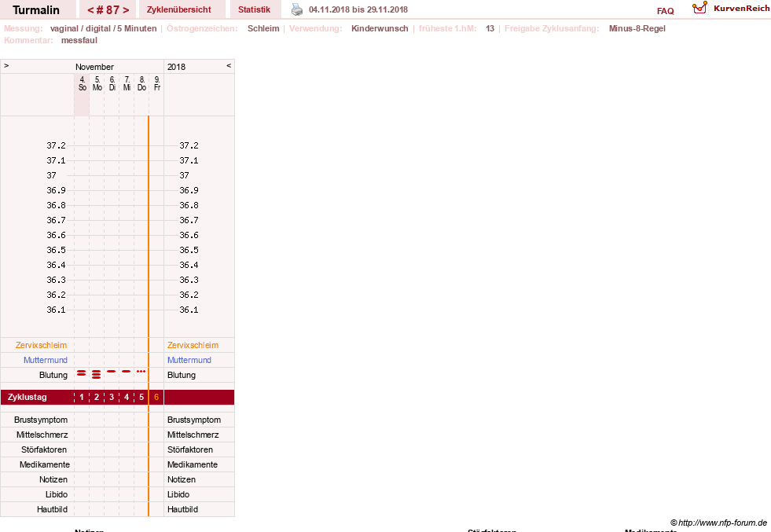Screen dimensions: 771x532
Task: Click the Notizen label on left
Action: 53,479
